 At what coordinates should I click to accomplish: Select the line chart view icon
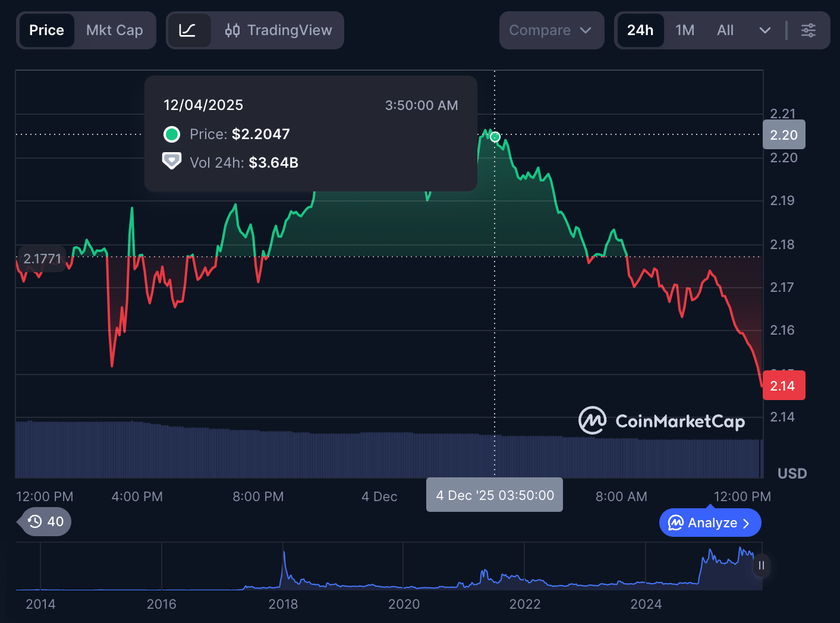(x=189, y=30)
